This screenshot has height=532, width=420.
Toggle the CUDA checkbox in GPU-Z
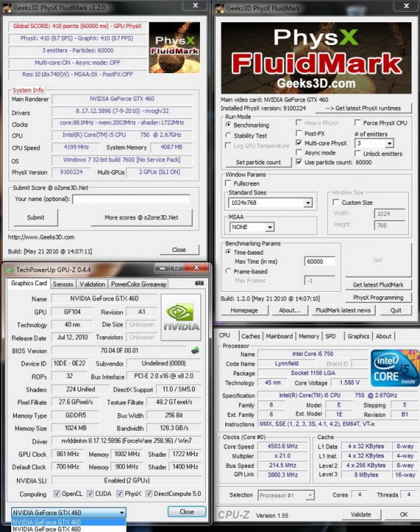pos(90,494)
